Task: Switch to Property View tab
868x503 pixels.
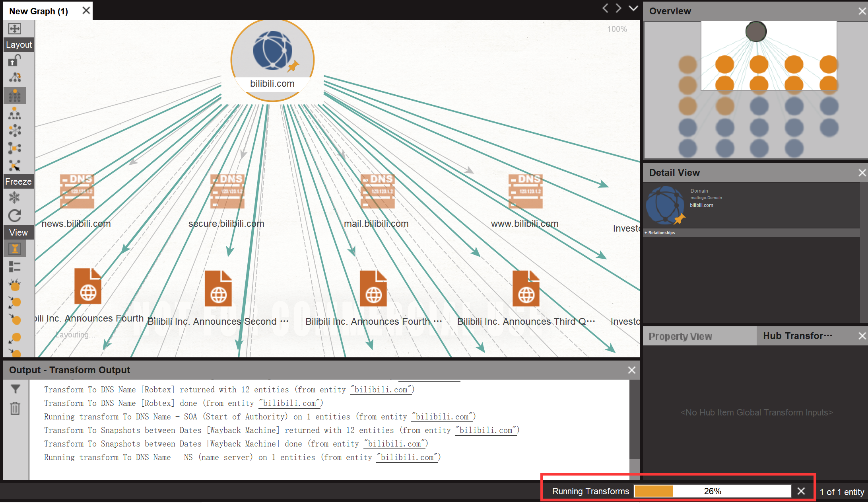Action: pos(680,336)
